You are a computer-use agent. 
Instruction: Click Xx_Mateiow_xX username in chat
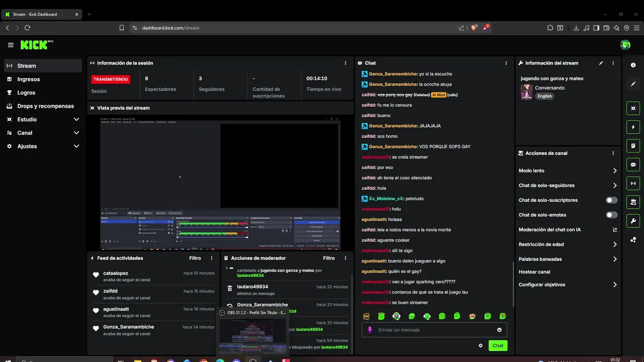point(386,199)
